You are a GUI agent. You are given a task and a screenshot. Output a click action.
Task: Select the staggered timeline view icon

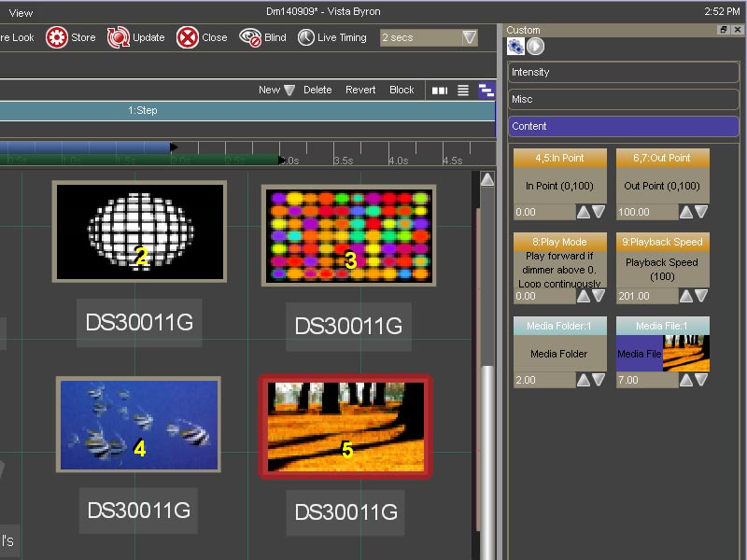pos(486,91)
